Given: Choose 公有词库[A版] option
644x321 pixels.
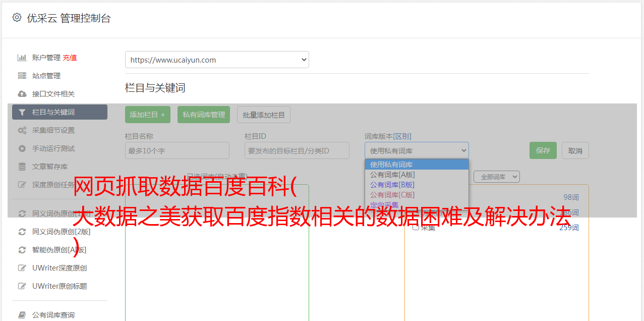Looking at the screenshot, I should coord(417,175).
